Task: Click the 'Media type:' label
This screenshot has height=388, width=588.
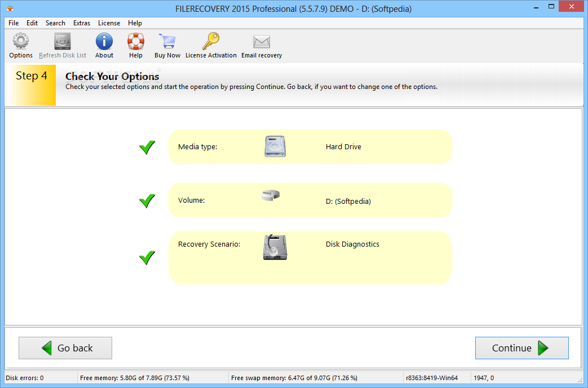Action: point(197,147)
